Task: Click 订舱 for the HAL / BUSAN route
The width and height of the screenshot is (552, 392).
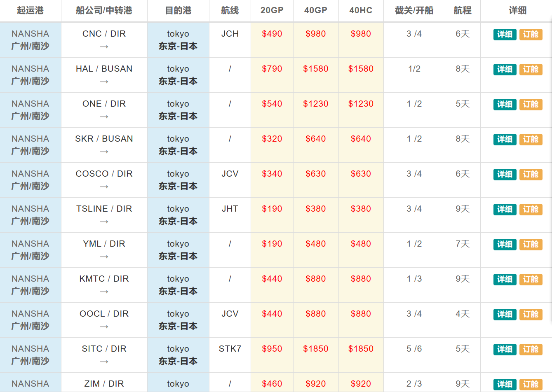Action: pos(531,70)
